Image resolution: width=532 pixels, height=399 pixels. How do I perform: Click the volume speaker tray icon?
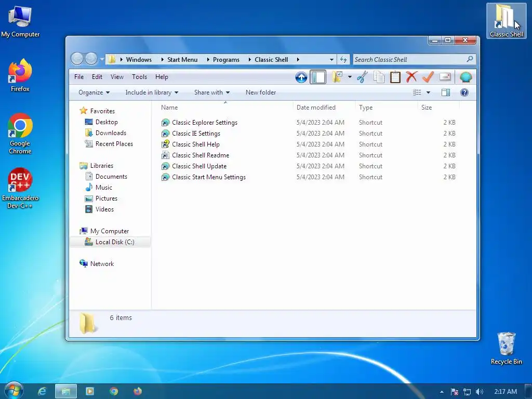click(479, 392)
